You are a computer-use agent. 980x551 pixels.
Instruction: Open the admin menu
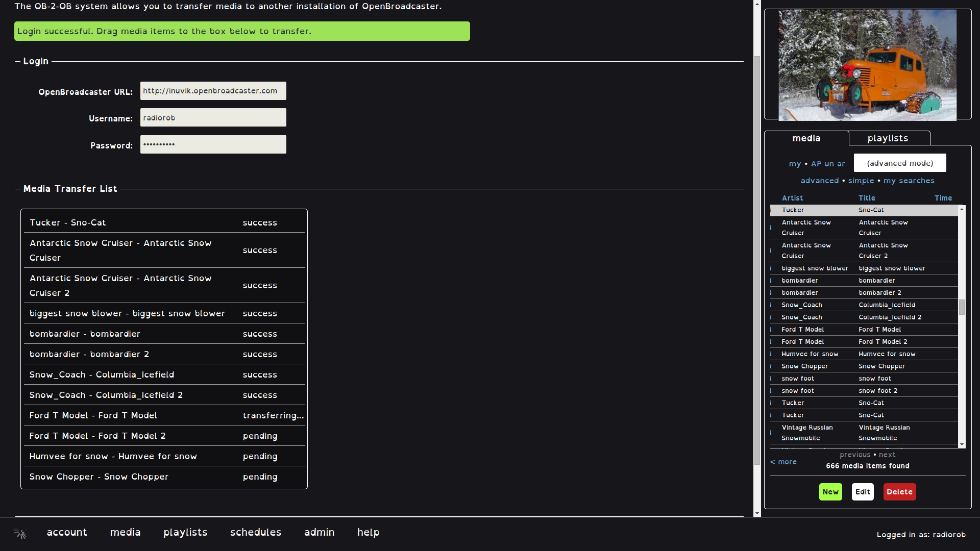[320, 532]
